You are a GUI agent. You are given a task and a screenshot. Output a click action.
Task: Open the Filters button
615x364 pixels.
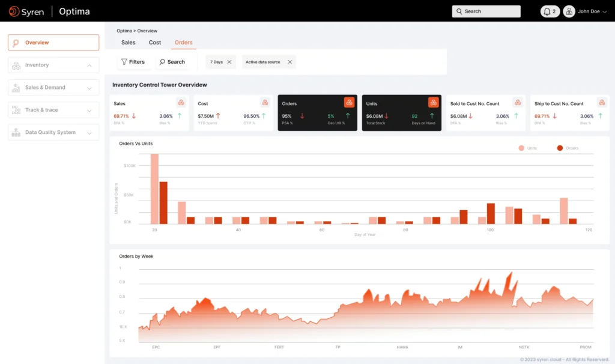pos(133,62)
